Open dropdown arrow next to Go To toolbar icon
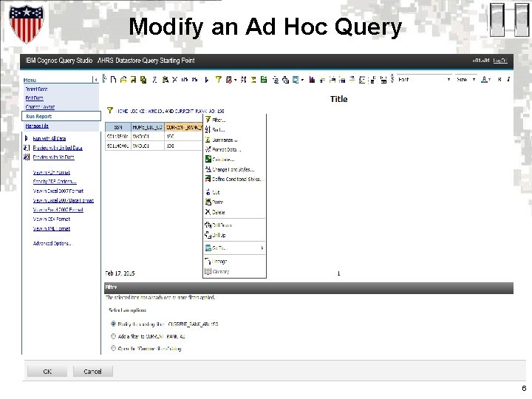This screenshot has height=399, width=532. pyautogui.click(x=302, y=80)
